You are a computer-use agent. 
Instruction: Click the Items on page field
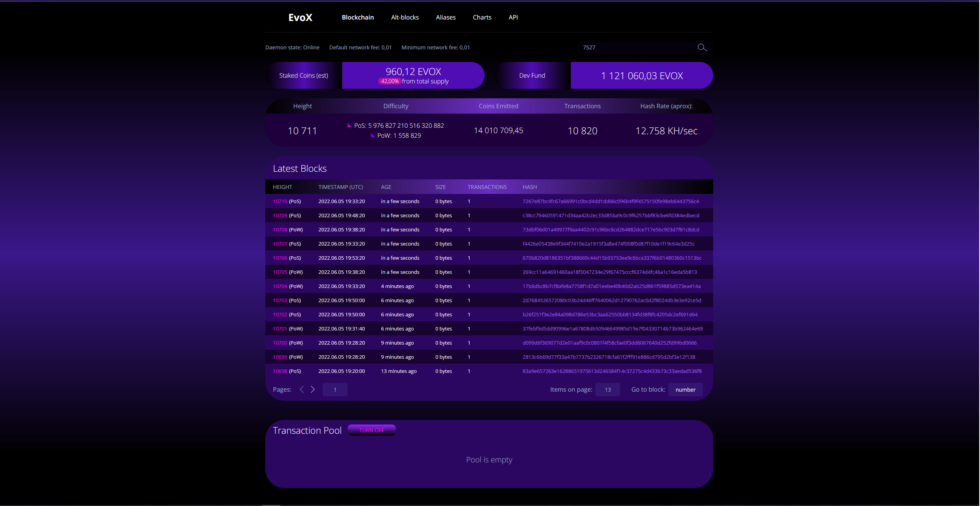(x=608, y=390)
